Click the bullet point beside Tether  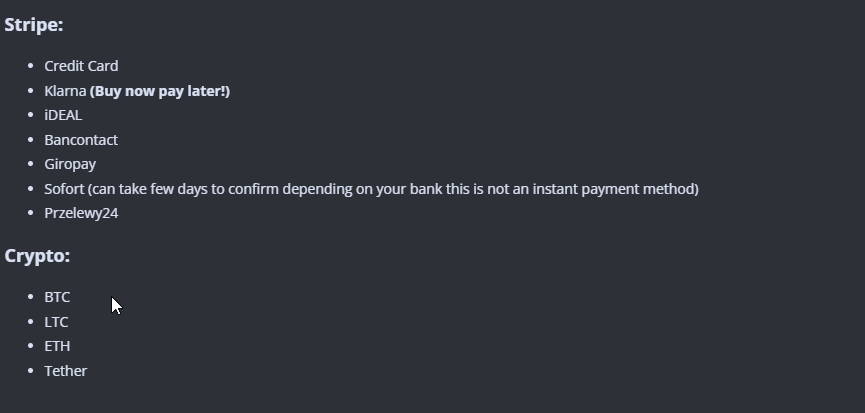(30, 371)
